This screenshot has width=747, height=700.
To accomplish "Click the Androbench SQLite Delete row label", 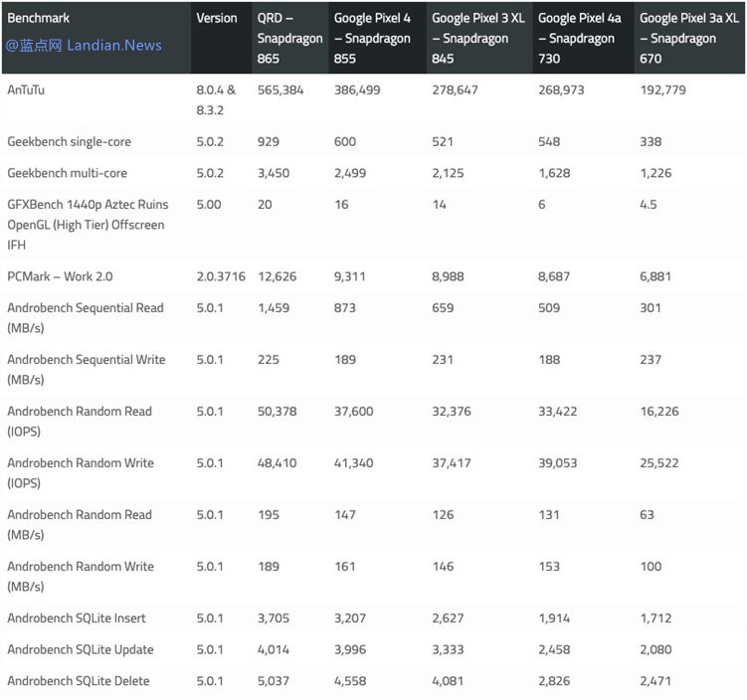I will (x=80, y=681).
